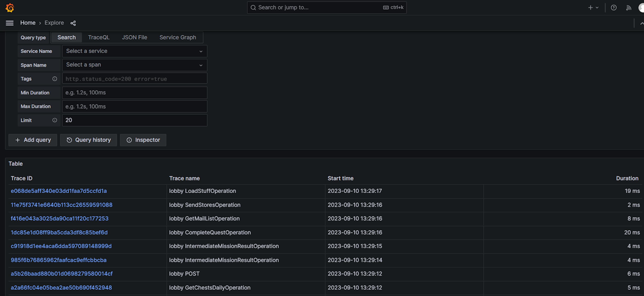
Task: Focus the Min Duration input field
Action: [135, 93]
